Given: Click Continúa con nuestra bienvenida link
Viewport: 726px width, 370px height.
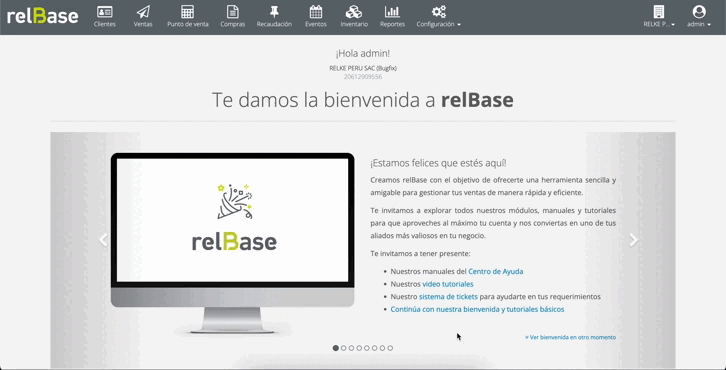Looking at the screenshot, I should (477, 309).
